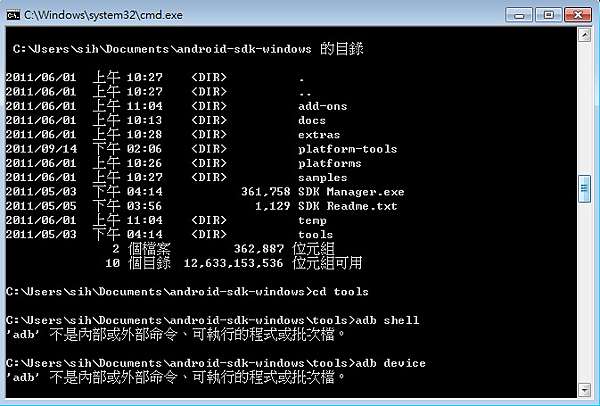Click the time 02:06 entry
This screenshot has width=600, height=406.
[145, 149]
